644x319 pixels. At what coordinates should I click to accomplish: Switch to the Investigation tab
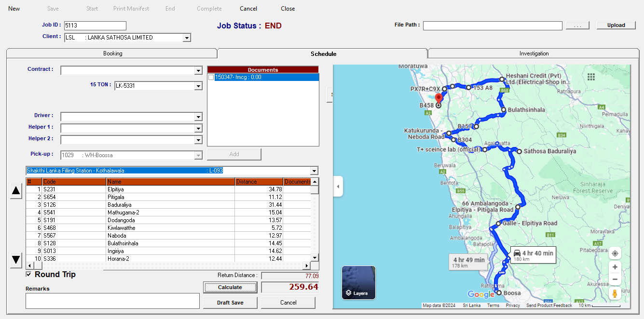coord(534,53)
